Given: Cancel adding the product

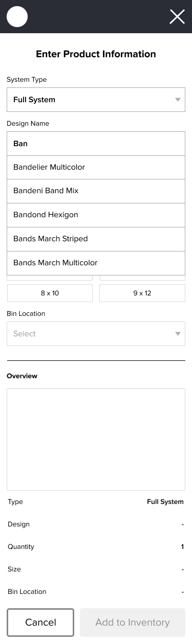Looking at the screenshot, I should tap(40, 623).
